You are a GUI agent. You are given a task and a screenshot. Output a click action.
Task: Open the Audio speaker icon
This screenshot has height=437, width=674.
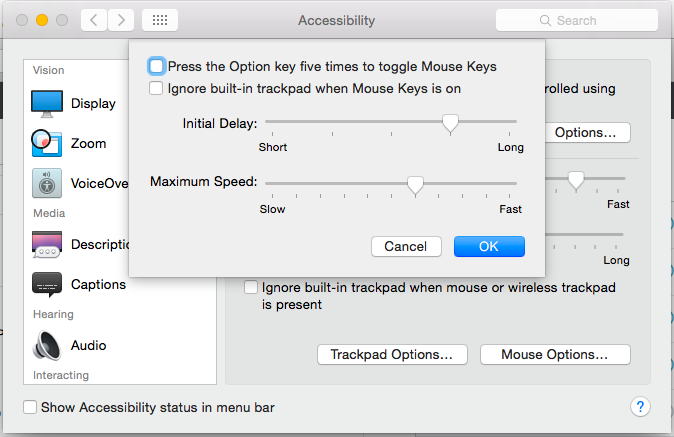(x=47, y=346)
